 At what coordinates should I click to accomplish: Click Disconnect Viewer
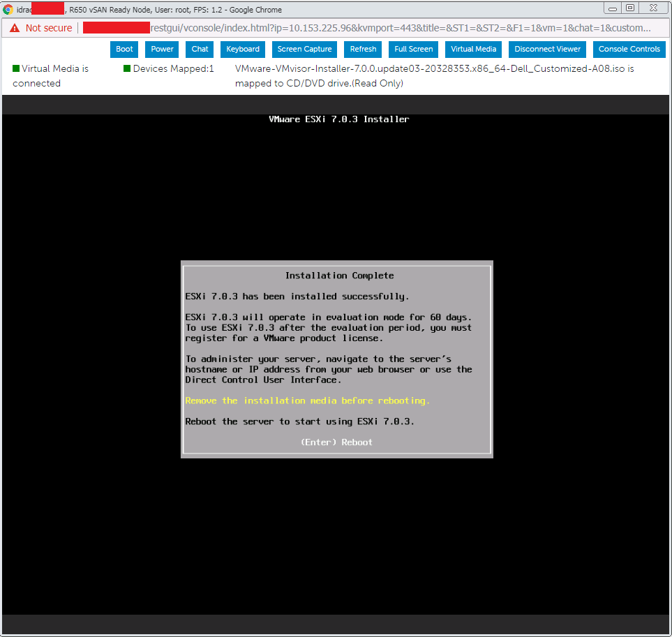tap(547, 50)
